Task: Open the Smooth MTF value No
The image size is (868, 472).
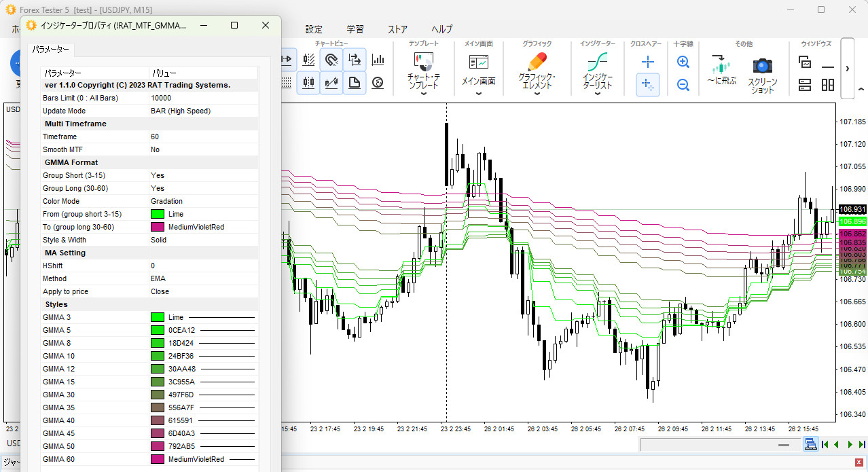Action: 203,149
